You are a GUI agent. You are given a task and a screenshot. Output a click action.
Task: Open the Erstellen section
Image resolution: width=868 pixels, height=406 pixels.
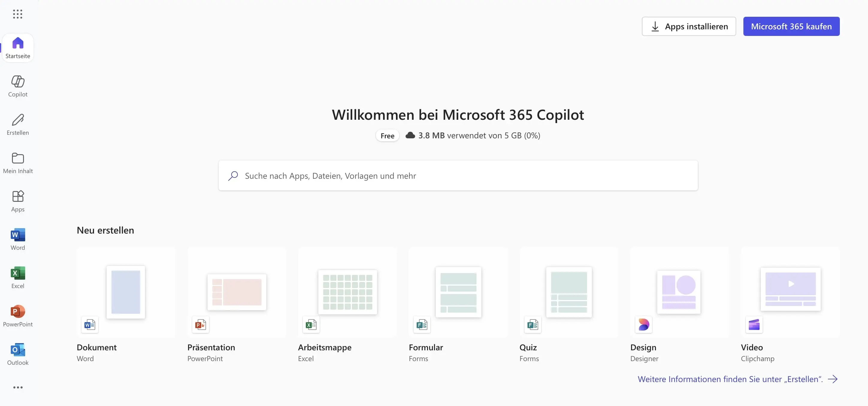pyautogui.click(x=17, y=124)
